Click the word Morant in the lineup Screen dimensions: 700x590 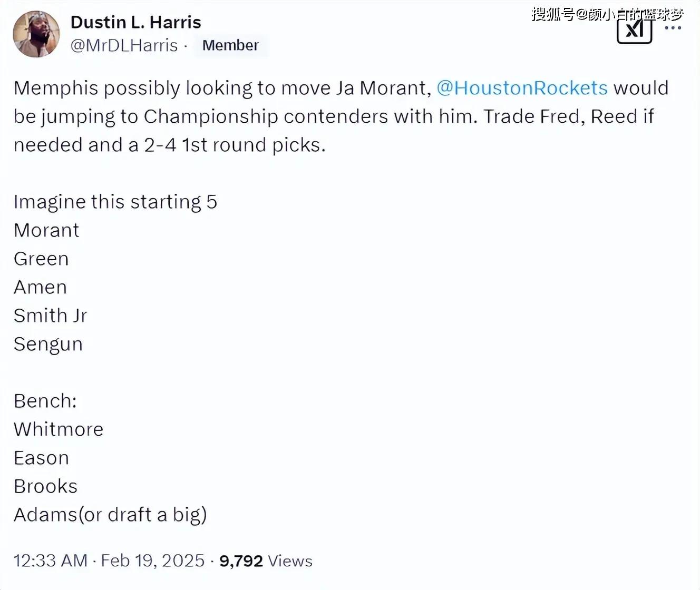click(x=46, y=230)
